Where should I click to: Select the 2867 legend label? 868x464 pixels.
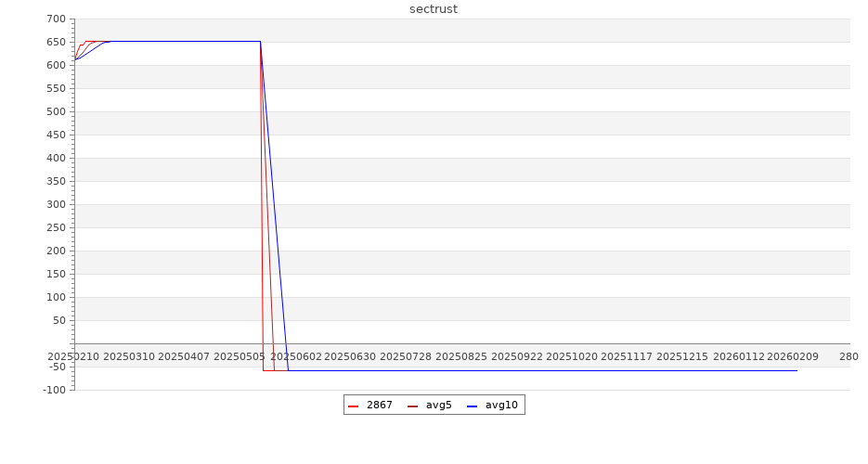point(379,406)
